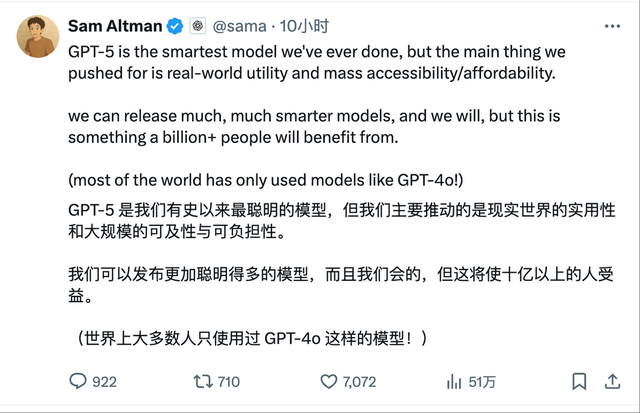Click the reply speech-bubble icon
The image size is (640, 413).
(79, 381)
